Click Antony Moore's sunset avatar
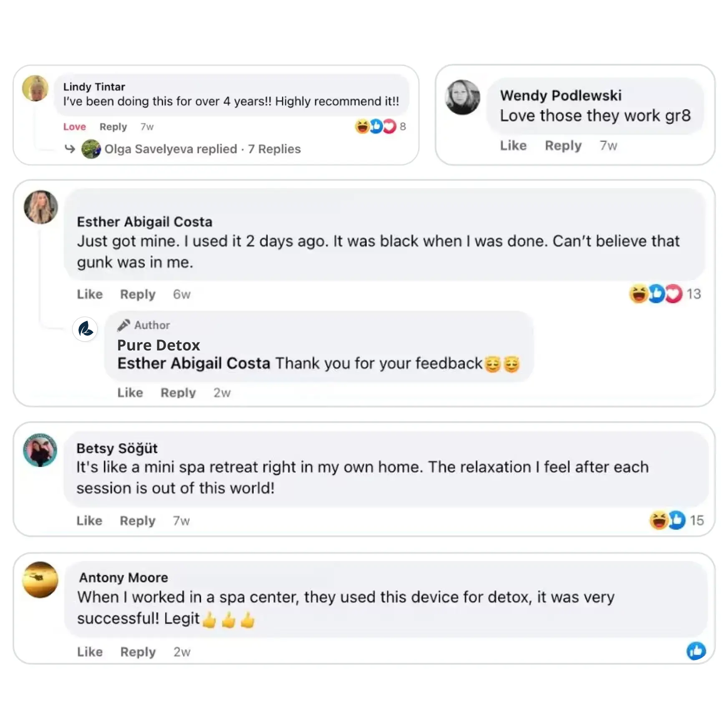This screenshot has height=728, width=728. (x=40, y=579)
